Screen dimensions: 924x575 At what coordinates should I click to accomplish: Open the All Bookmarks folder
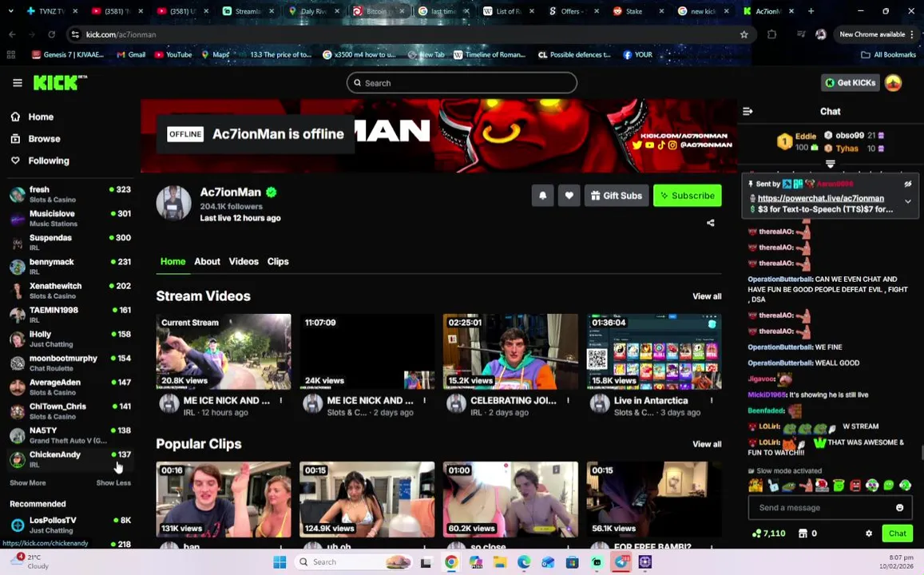tap(889, 54)
